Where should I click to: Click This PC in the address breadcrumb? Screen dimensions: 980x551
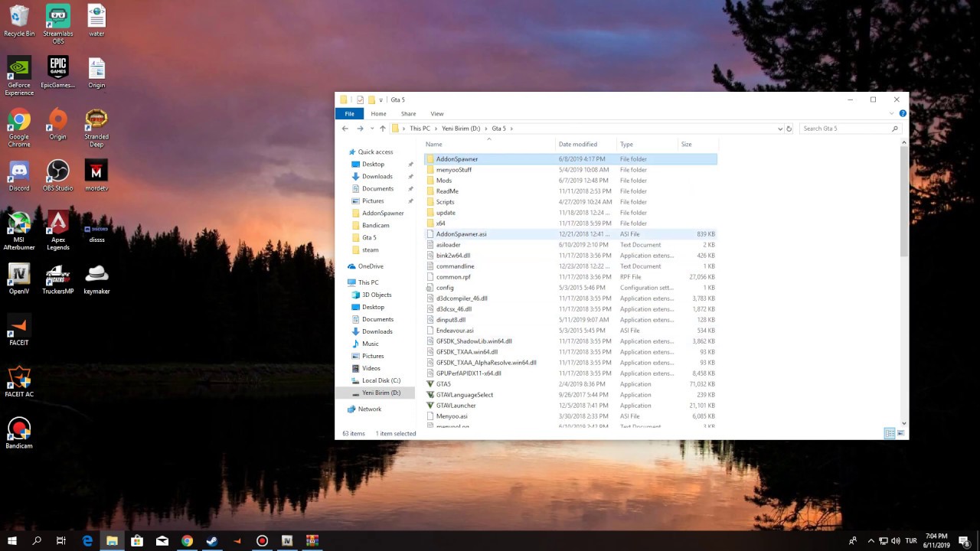[420, 129]
